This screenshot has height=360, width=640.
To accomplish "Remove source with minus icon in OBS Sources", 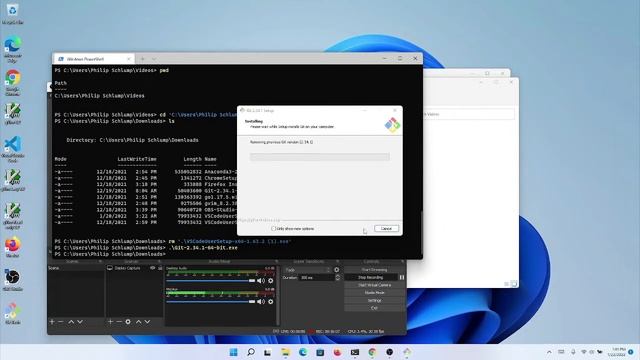I will pos(119,322).
